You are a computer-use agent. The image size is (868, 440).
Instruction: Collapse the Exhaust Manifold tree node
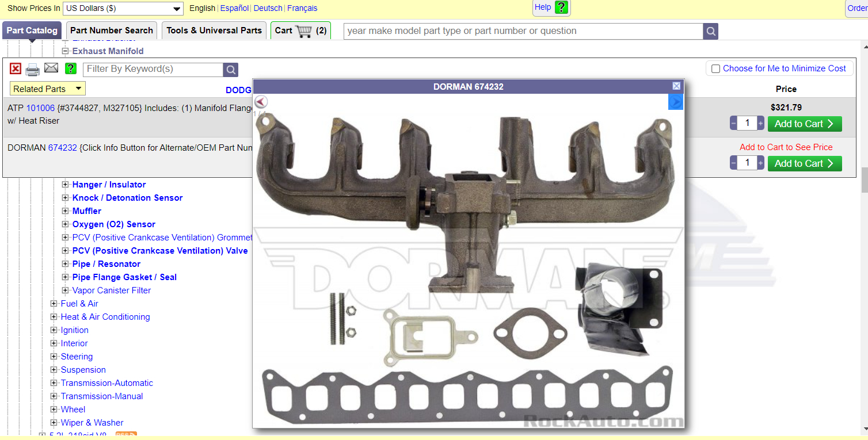(65, 51)
